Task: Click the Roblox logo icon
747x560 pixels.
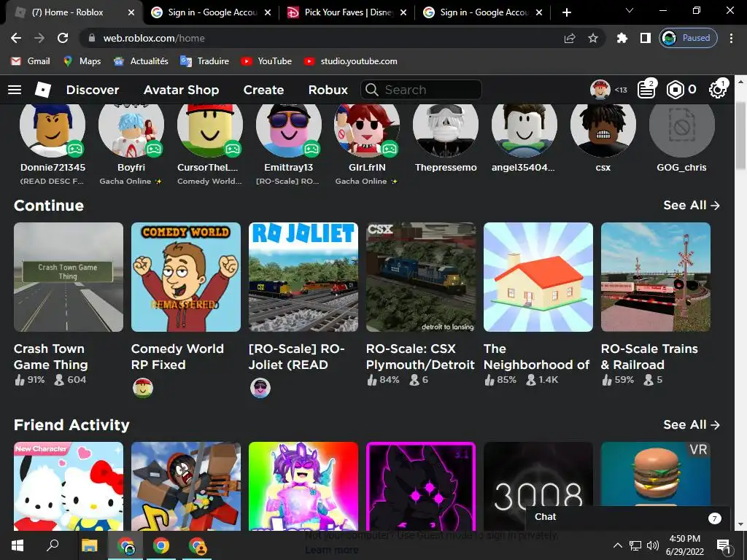Action: 43,90
